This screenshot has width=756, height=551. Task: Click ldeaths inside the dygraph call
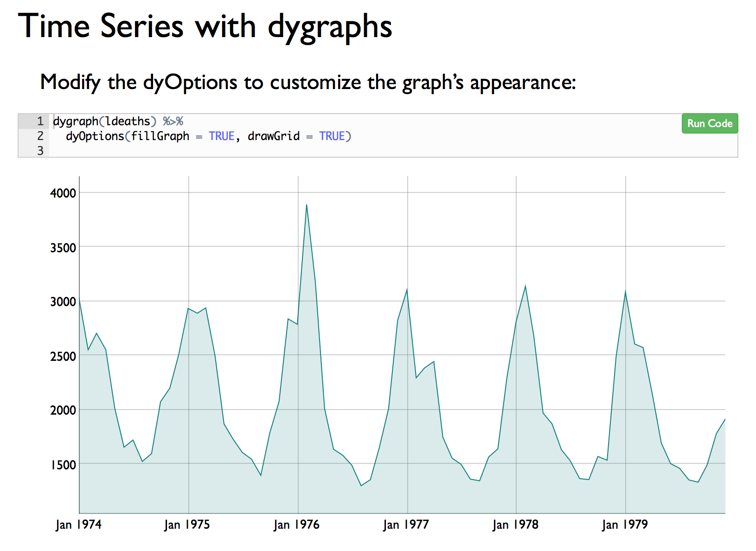pyautogui.click(x=128, y=122)
